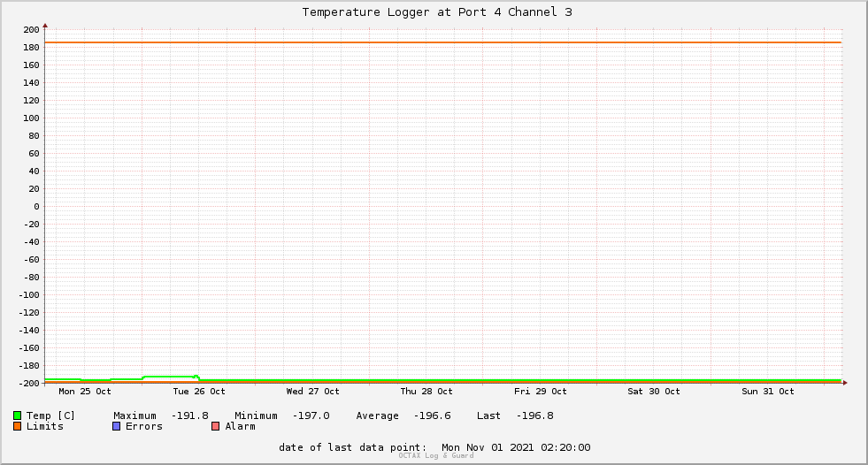Click the 'Maximum' statistic label
The image size is (868, 465).
coord(134,415)
